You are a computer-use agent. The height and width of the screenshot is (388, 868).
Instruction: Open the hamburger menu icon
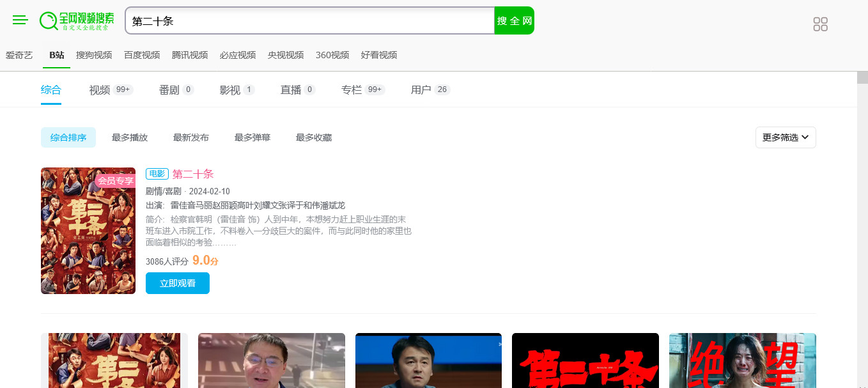(20, 20)
